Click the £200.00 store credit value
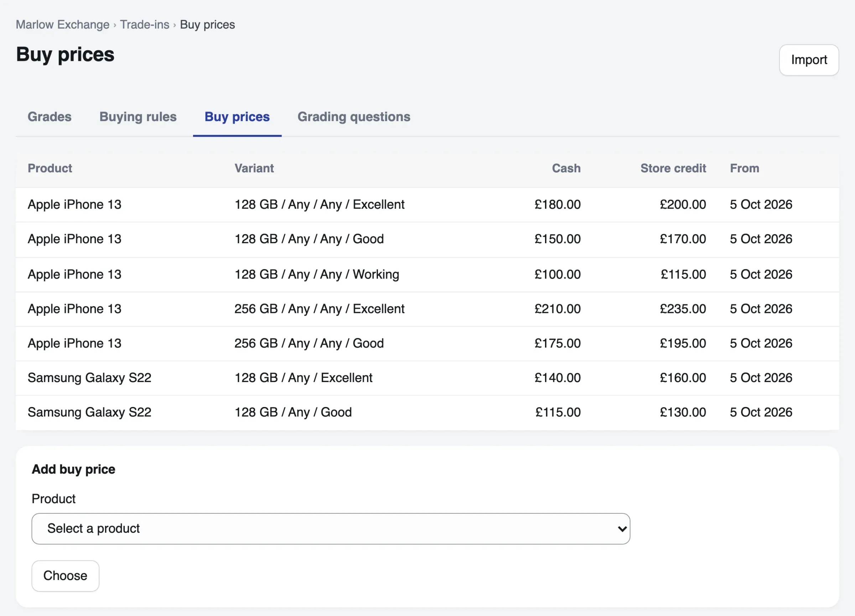 coord(683,205)
